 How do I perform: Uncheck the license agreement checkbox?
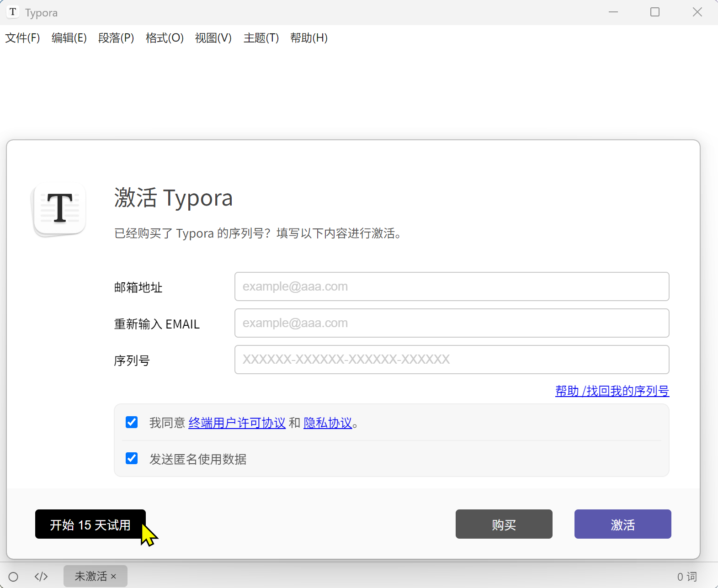coord(132,422)
